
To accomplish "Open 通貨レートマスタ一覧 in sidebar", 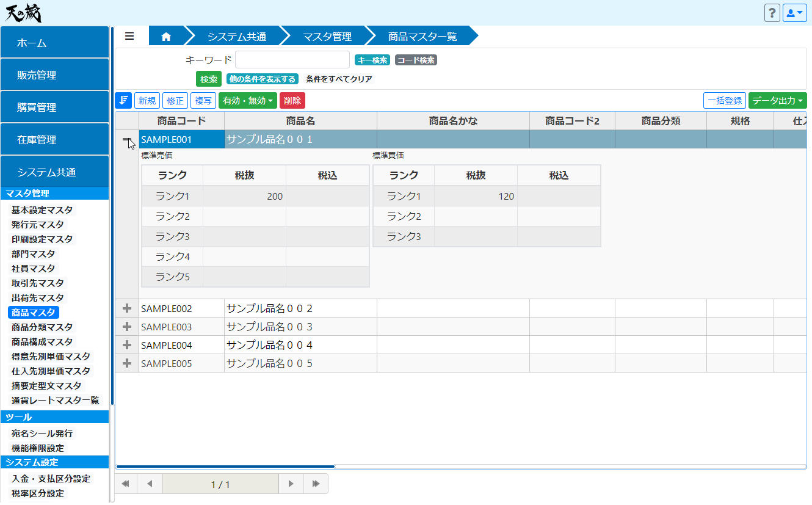I will pyautogui.click(x=55, y=400).
